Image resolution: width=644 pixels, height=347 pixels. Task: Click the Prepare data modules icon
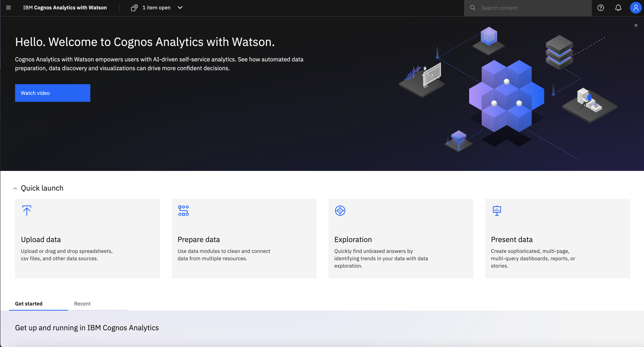click(184, 211)
